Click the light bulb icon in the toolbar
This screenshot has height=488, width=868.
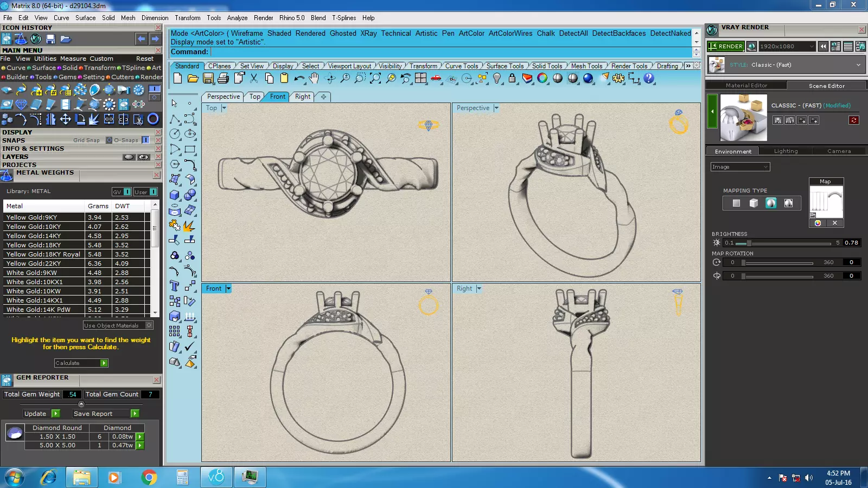497,79
